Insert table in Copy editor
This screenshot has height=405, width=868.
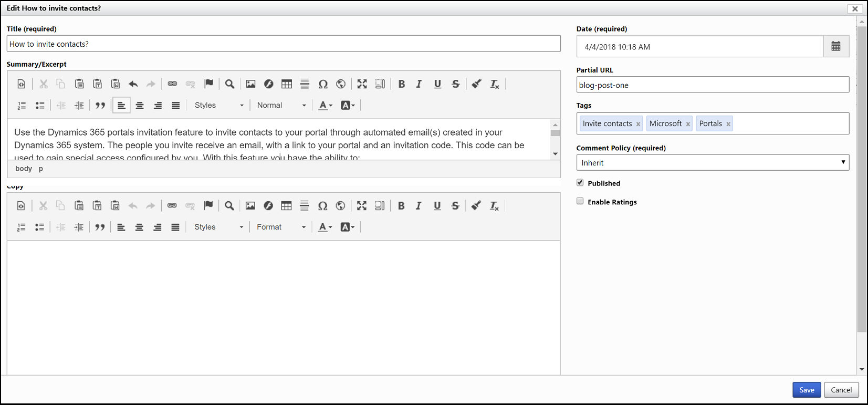(286, 206)
